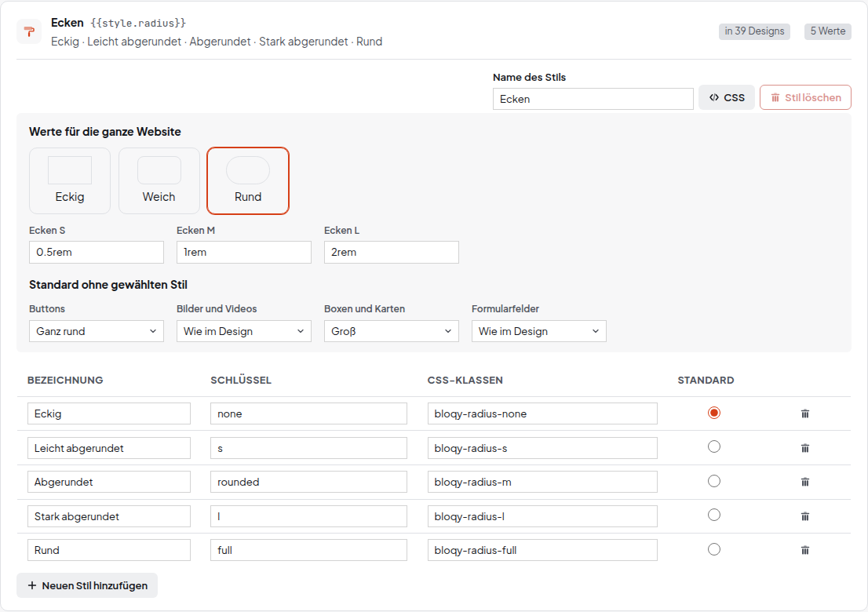Click the Stil löschen button

pos(805,97)
